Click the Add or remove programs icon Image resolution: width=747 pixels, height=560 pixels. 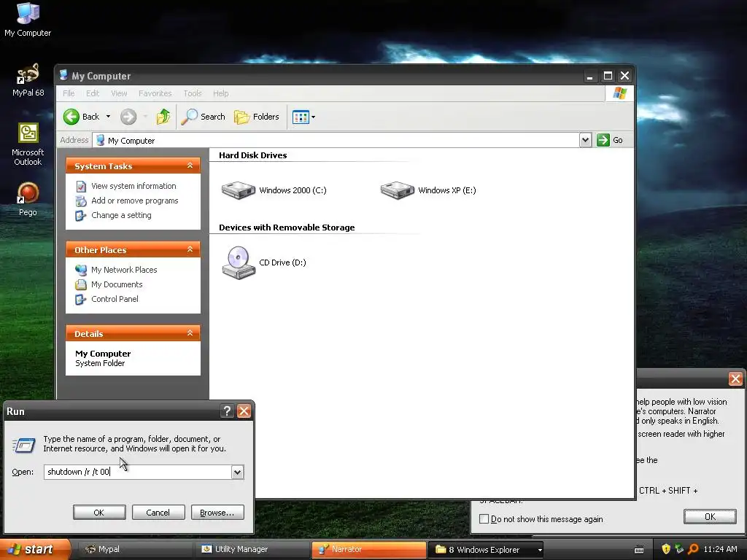tap(81, 201)
